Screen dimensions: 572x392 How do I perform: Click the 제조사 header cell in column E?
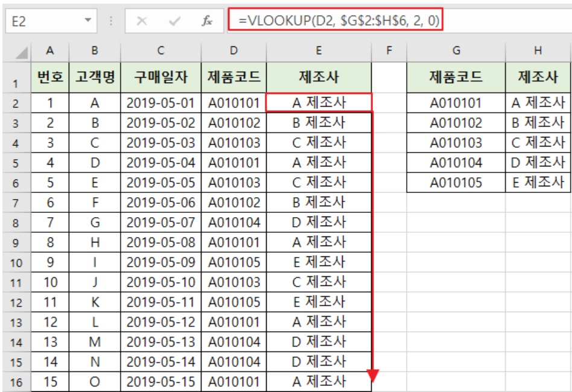coord(319,77)
